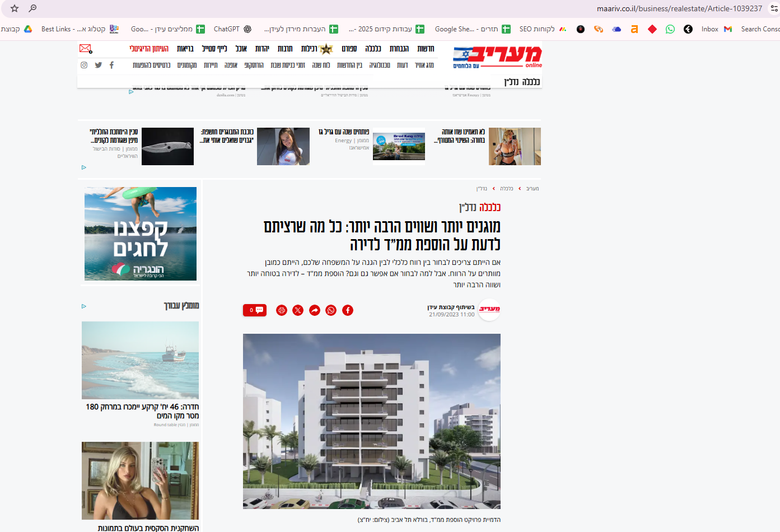
Task: Share the article on Facebook
Action: point(348,310)
